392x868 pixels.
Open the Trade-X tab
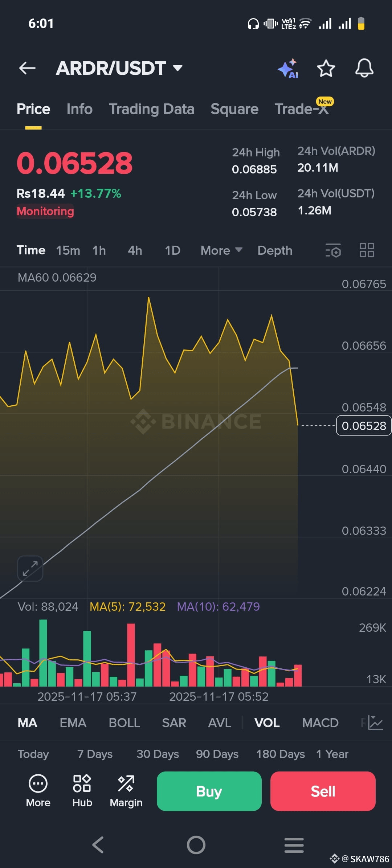click(302, 109)
